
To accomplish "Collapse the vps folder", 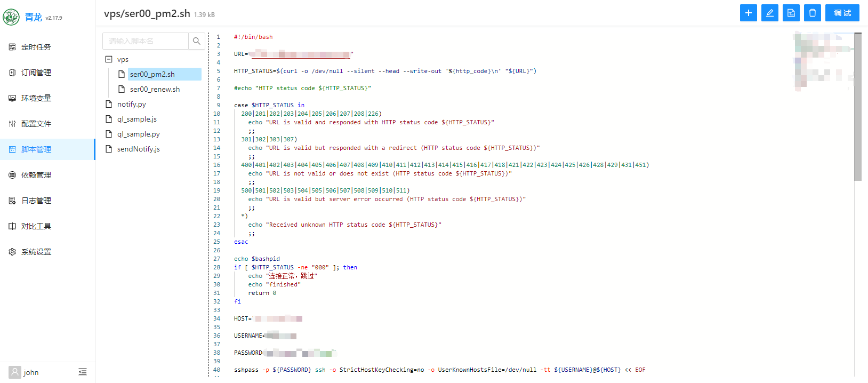I will (109, 59).
